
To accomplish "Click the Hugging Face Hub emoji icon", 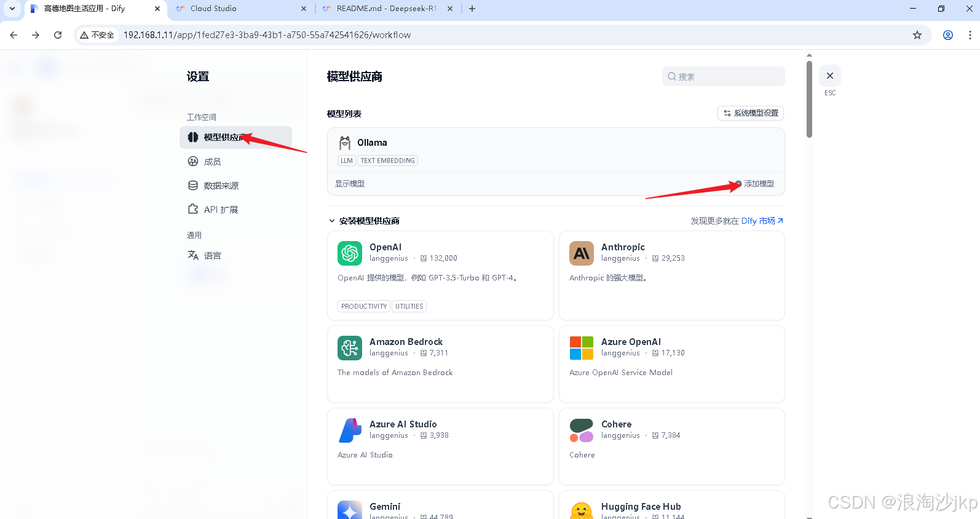I will [x=582, y=510].
